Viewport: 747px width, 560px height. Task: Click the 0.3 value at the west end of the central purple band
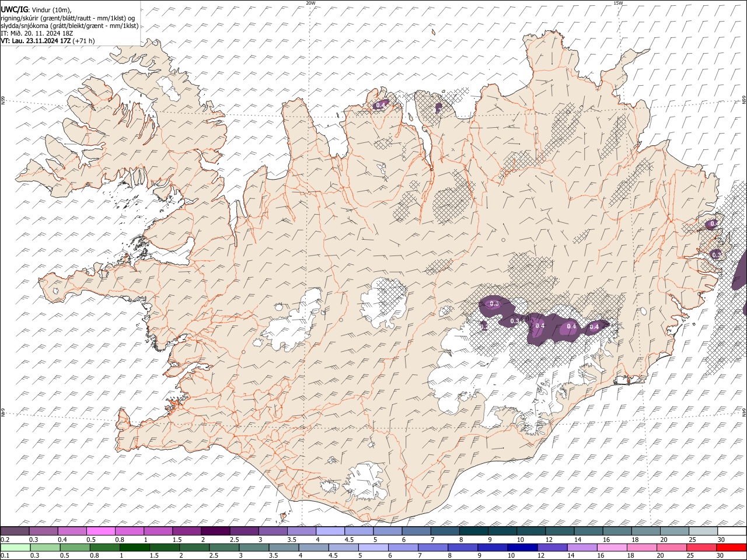pyautogui.click(x=495, y=303)
